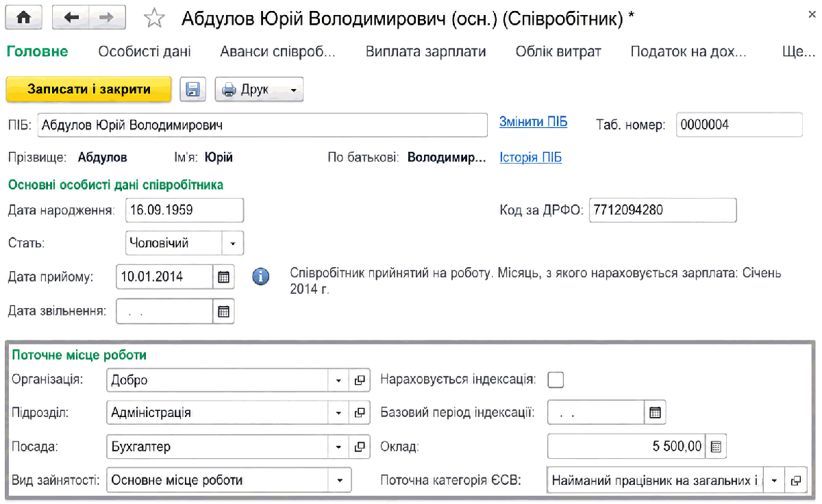Navigate back with the left arrow
This screenshot has height=504, width=822.
pyautogui.click(x=71, y=18)
